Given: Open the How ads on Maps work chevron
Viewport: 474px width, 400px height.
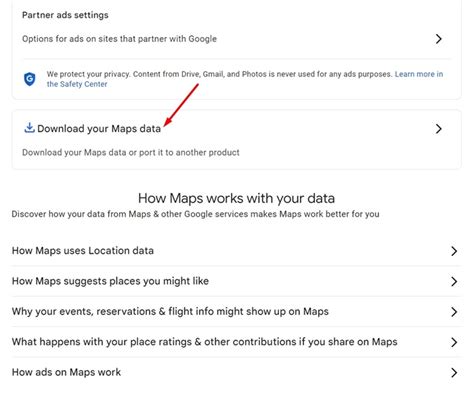Looking at the screenshot, I should pos(454,372).
